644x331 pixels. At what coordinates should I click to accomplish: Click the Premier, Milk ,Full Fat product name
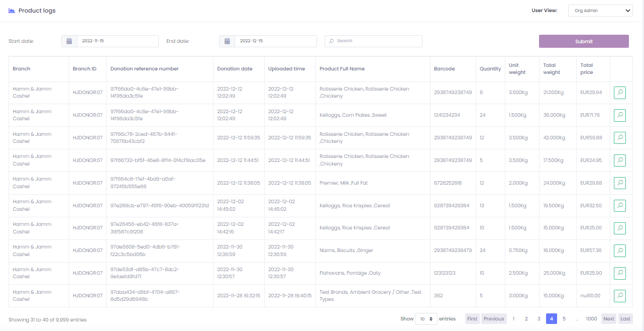pos(344,183)
